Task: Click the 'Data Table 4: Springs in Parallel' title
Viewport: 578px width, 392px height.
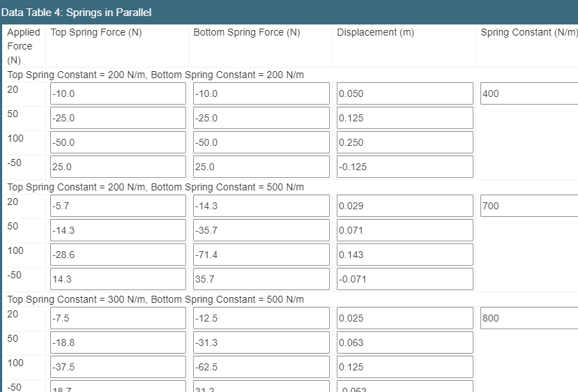Action: (x=76, y=13)
